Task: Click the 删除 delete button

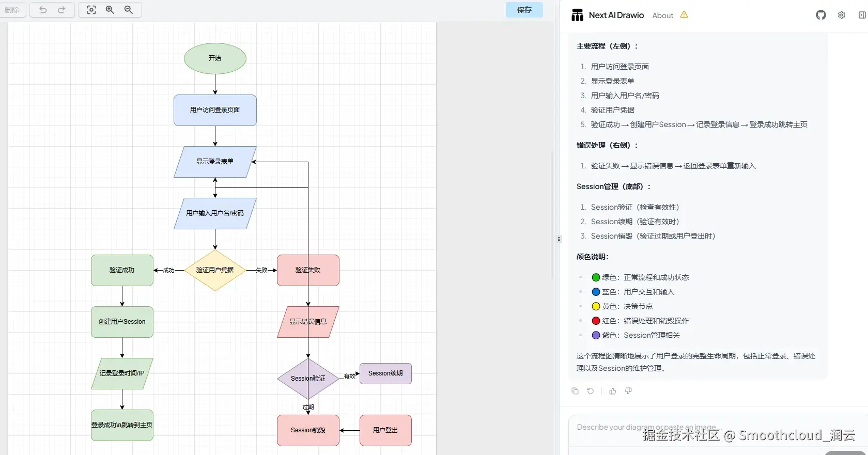Action: (x=12, y=10)
